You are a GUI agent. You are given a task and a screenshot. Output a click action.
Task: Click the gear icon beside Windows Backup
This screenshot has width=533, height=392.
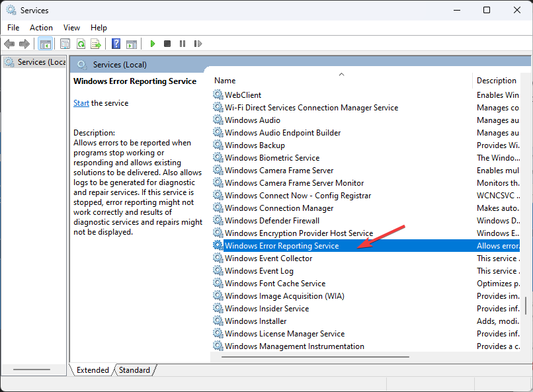(218, 145)
